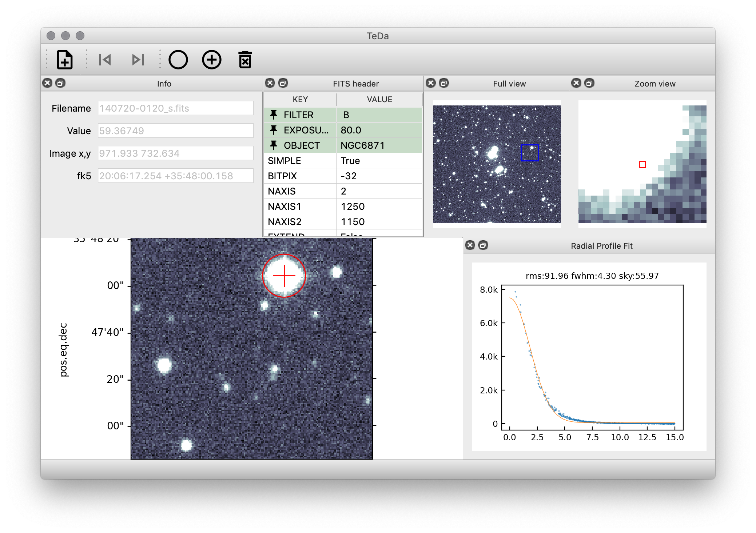Close the Info panel
This screenshot has width=756, height=533.
coord(47,83)
